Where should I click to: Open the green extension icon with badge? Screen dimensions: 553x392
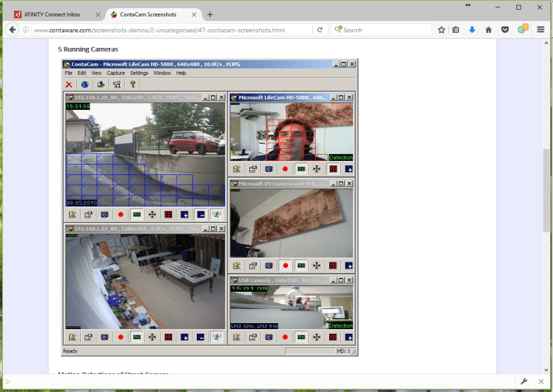(x=522, y=30)
